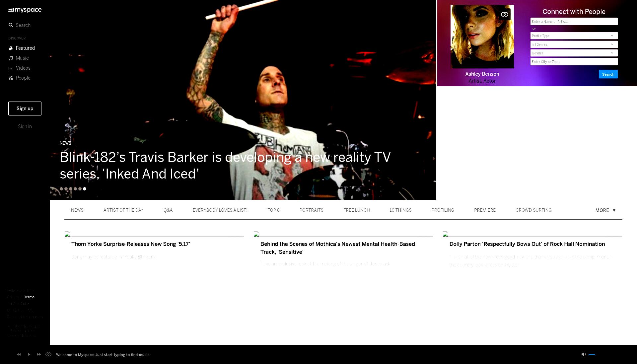Click the 'Artist, Actor' text under Ashley Benson
Screen dimensions: 637x364
482,81
